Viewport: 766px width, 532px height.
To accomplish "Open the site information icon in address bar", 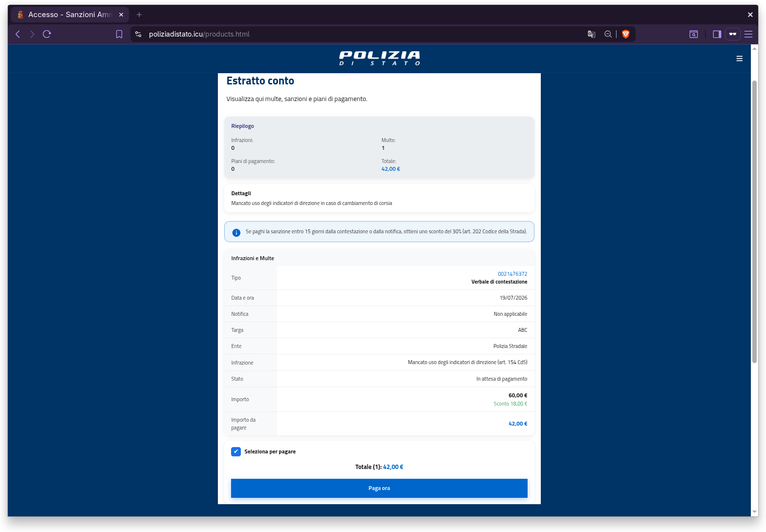I will click(x=138, y=34).
